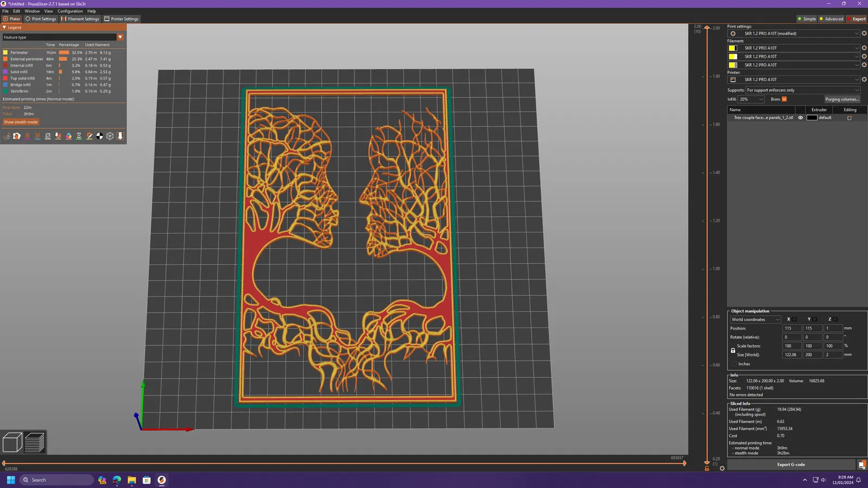Switch to Printer Settings tab
The height and width of the screenshot is (488, 868).
click(x=122, y=19)
